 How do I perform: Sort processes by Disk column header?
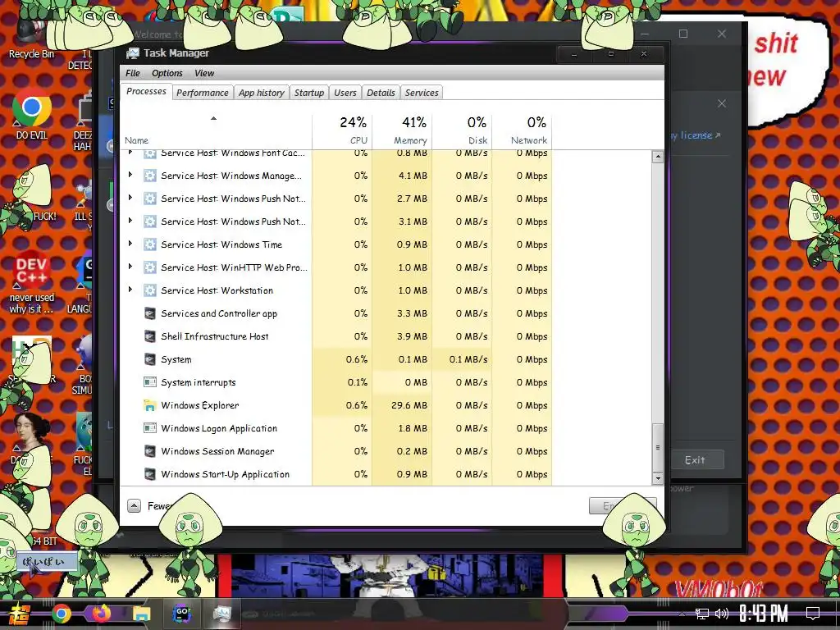click(463, 130)
